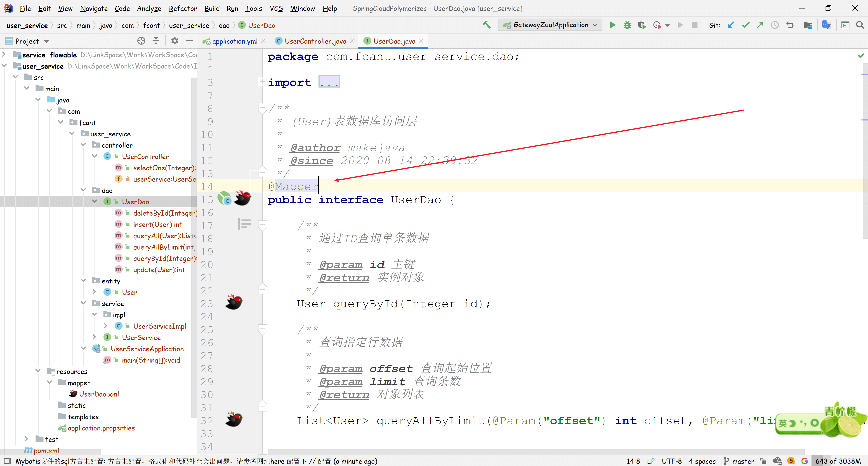Click the search everywhere magnifier
Viewport: 868px width, 466px height.
(860, 25)
